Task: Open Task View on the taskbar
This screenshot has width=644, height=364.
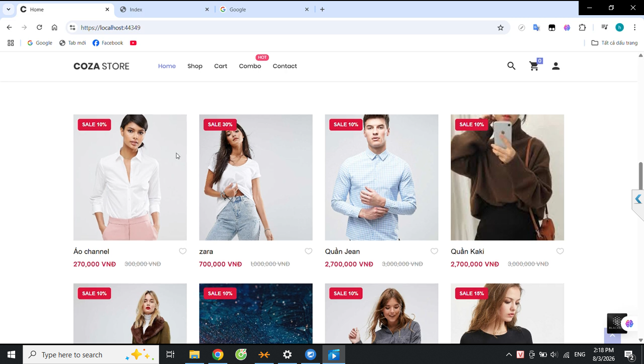Action: point(170,355)
